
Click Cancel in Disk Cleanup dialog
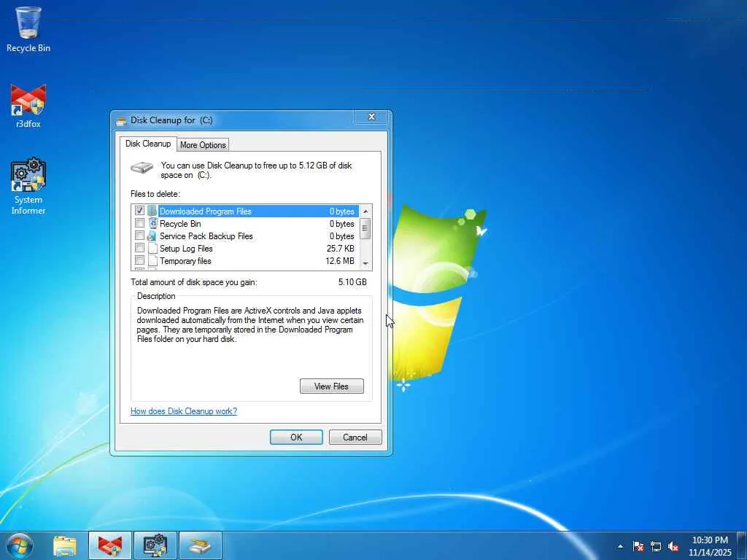click(x=355, y=437)
